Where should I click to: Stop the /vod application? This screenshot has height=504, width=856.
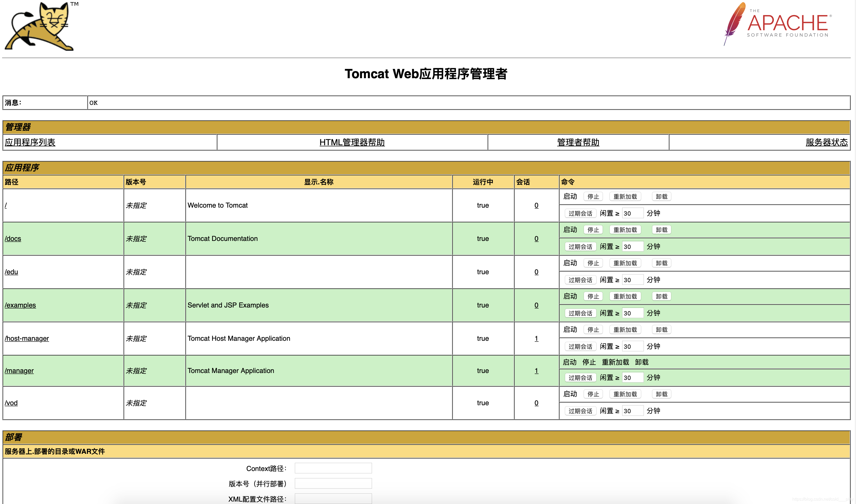pyautogui.click(x=593, y=394)
